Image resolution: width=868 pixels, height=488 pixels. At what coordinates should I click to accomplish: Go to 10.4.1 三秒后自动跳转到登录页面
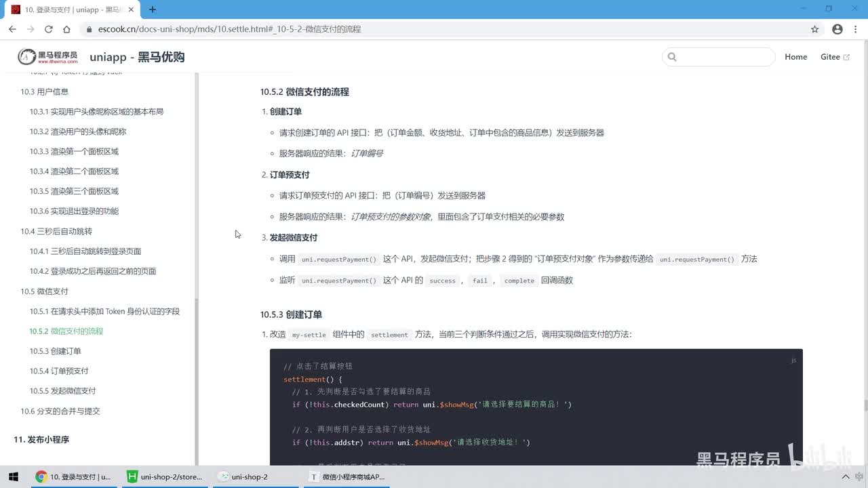[x=85, y=251]
